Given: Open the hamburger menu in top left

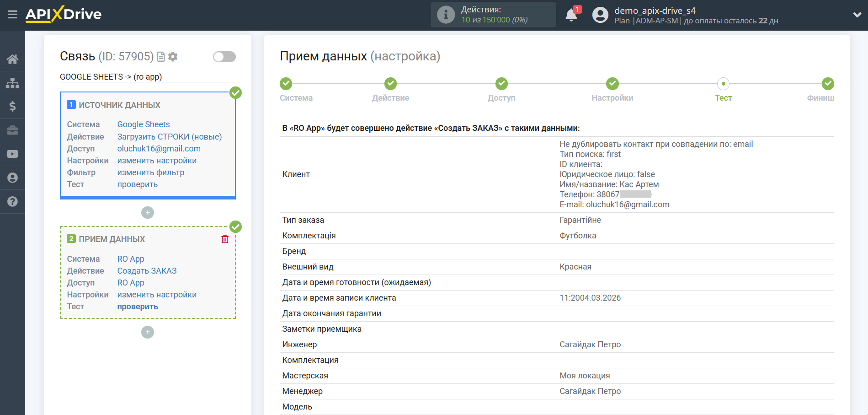Looking at the screenshot, I should click(x=12, y=14).
